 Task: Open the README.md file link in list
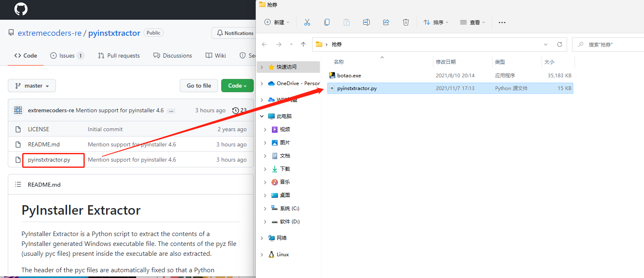44,144
